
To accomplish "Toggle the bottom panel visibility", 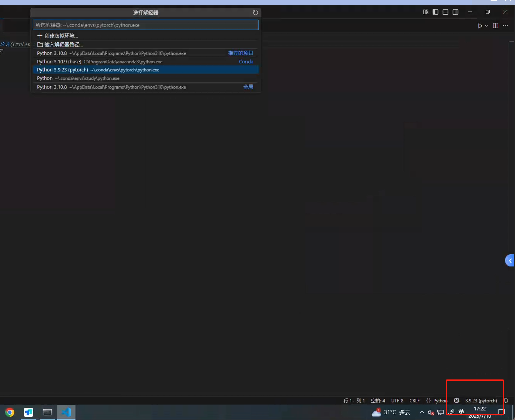I will 445,12.
